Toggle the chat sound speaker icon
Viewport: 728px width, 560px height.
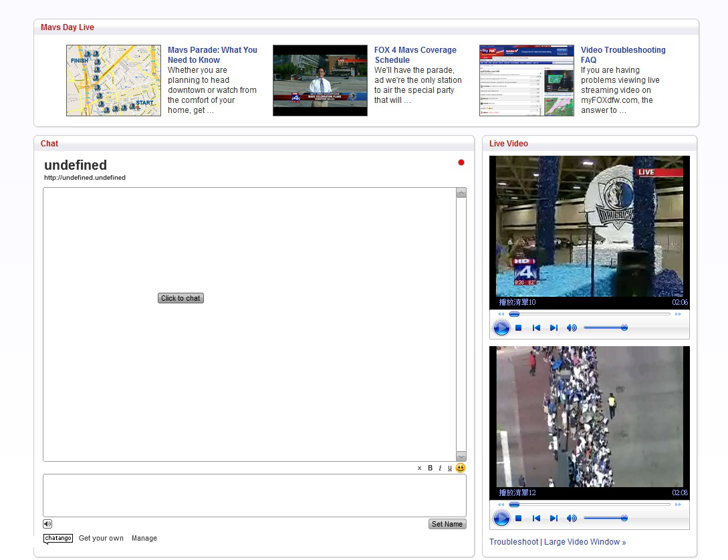[48, 524]
